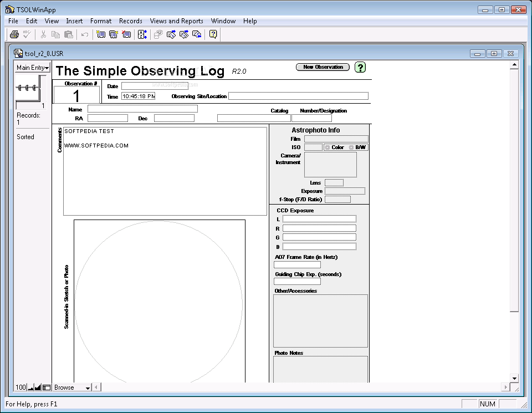
Task: Click the last card-with-blue-arrow toolbar icon
Action: pos(197,34)
